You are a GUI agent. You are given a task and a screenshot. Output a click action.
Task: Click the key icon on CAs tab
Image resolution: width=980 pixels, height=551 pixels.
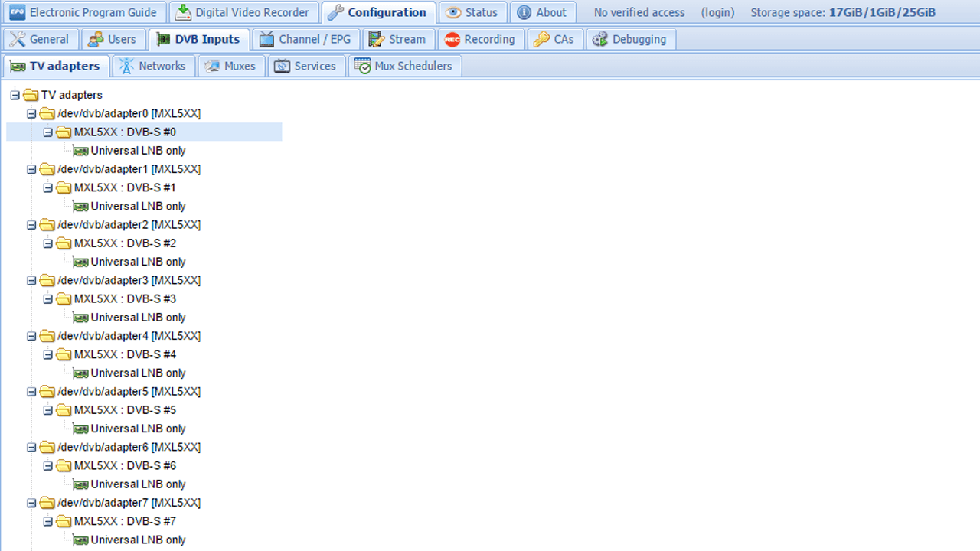pyautogui.click(x=541, y=40)
